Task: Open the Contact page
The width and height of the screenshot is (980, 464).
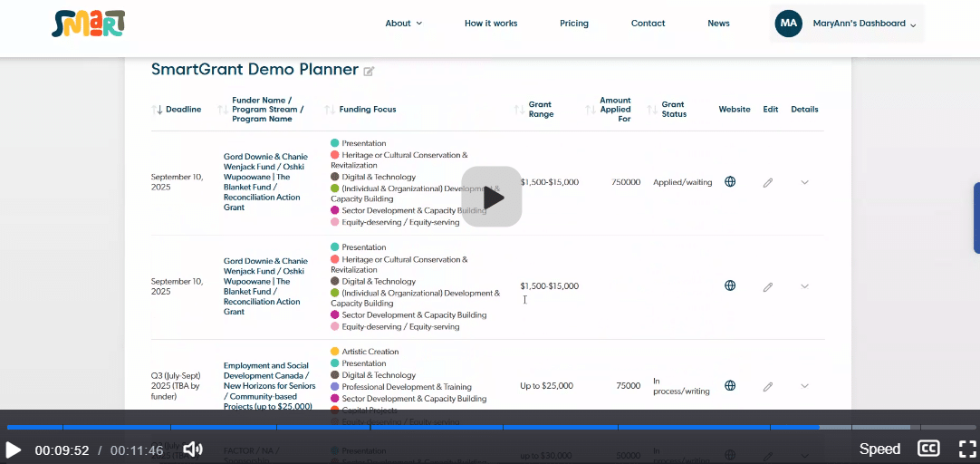Action: pyautogui.click(x=649, y=24)
